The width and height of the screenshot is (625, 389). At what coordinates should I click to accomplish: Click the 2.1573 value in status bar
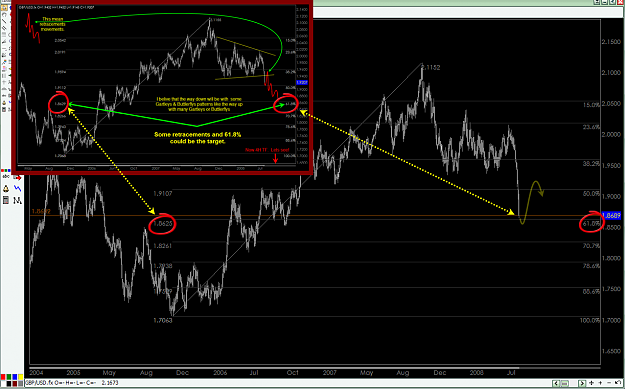[x=111, y=383]
